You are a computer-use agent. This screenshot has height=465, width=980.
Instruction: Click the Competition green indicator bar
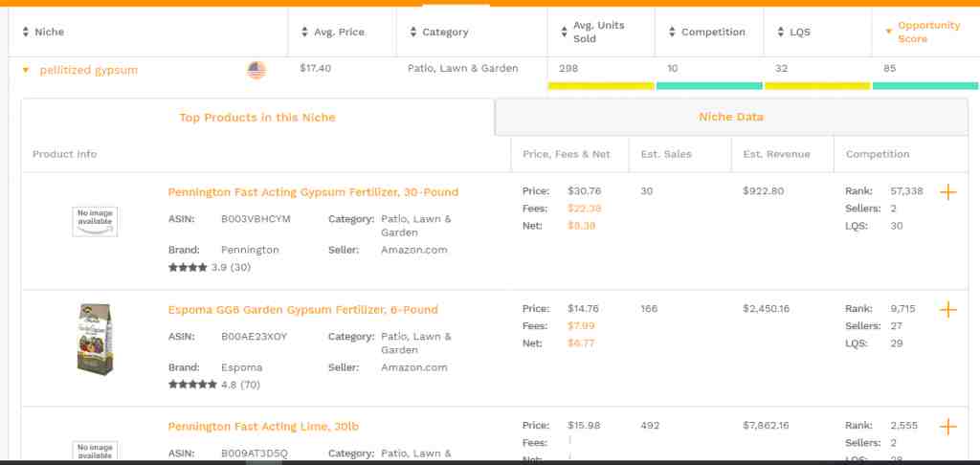click(709, 86)
